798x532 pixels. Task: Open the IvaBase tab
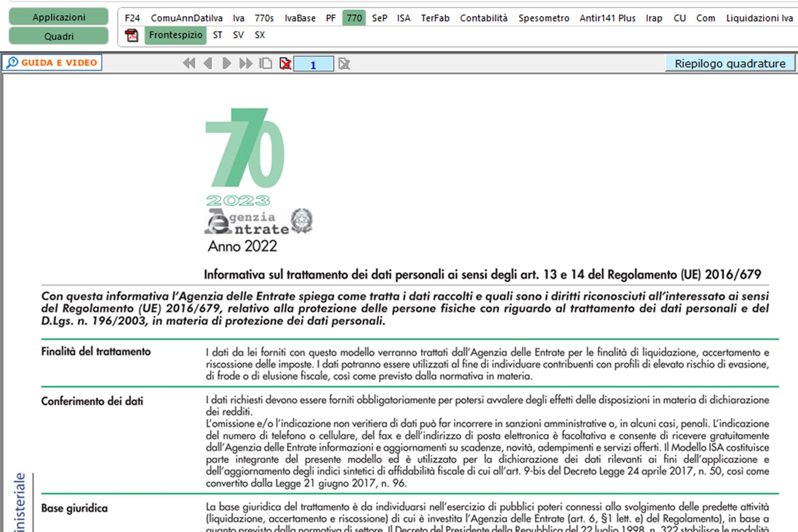[x=300, y=18]
